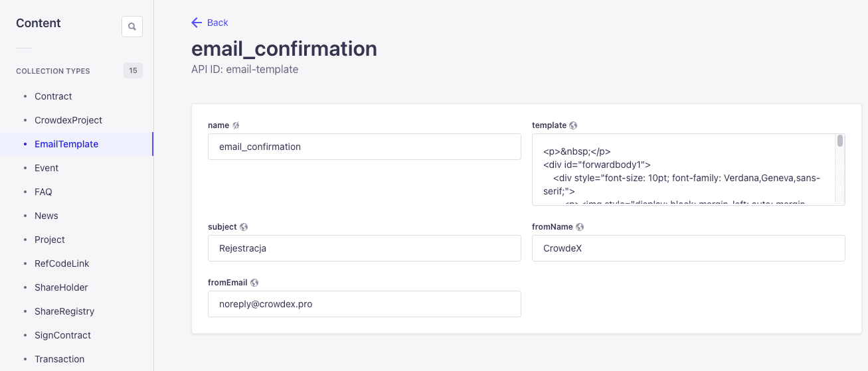
Task: Click the Back link
Action: (217, 23)
